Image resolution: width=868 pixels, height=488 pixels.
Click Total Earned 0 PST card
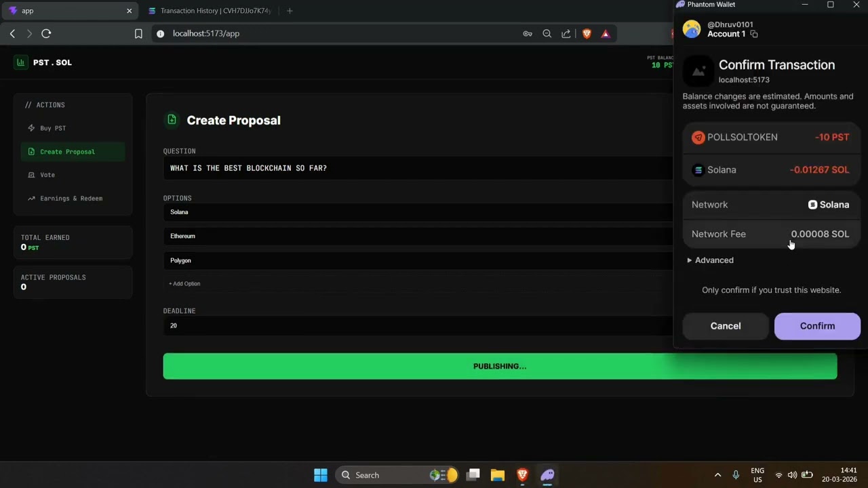73,243
